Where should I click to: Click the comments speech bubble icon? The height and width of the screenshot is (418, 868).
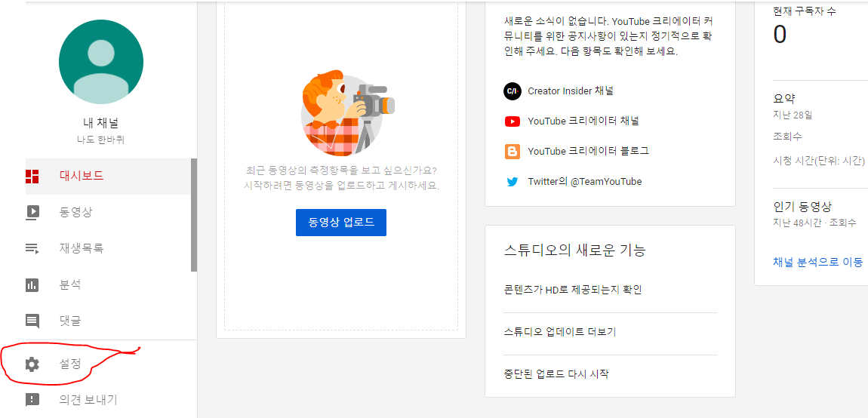pyautogui.click(x=32, y=321)
